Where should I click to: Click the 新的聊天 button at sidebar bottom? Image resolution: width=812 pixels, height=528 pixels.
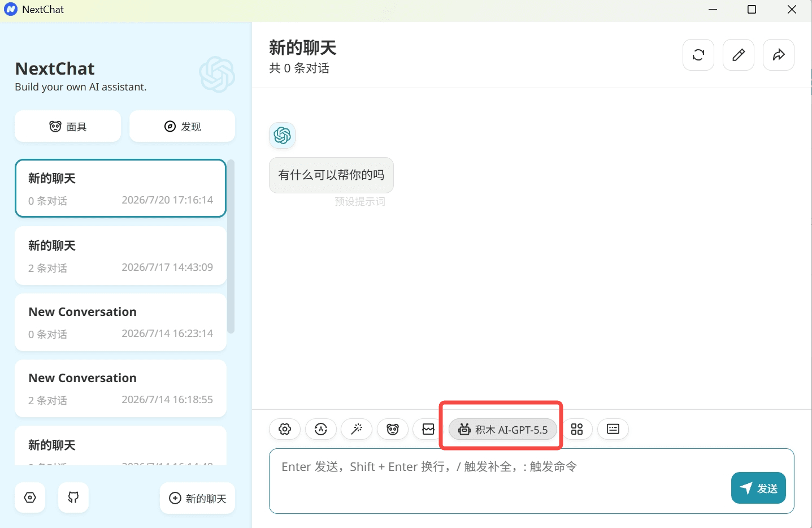198,498
